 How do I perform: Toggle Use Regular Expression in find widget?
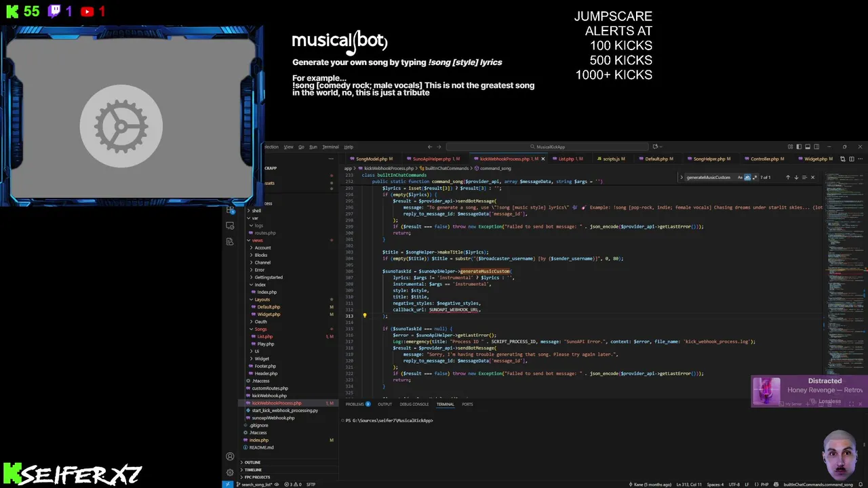(755, 178)
